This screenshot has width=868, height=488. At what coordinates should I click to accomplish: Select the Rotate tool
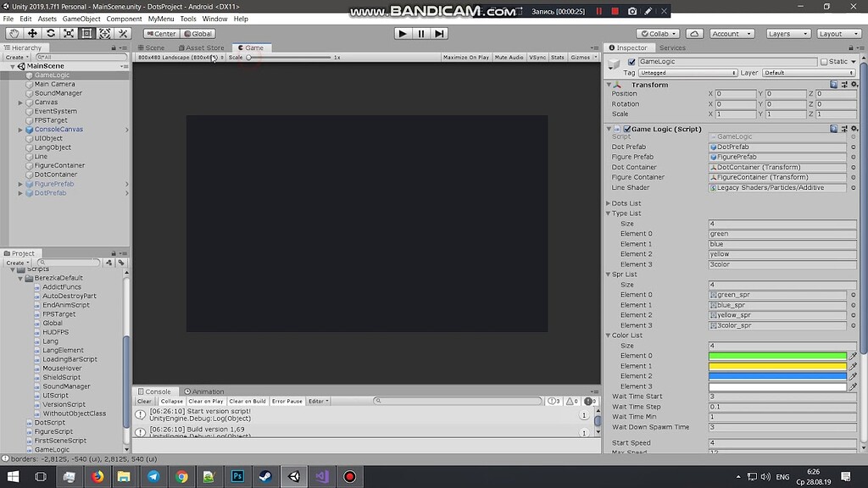tap(50, 33)
